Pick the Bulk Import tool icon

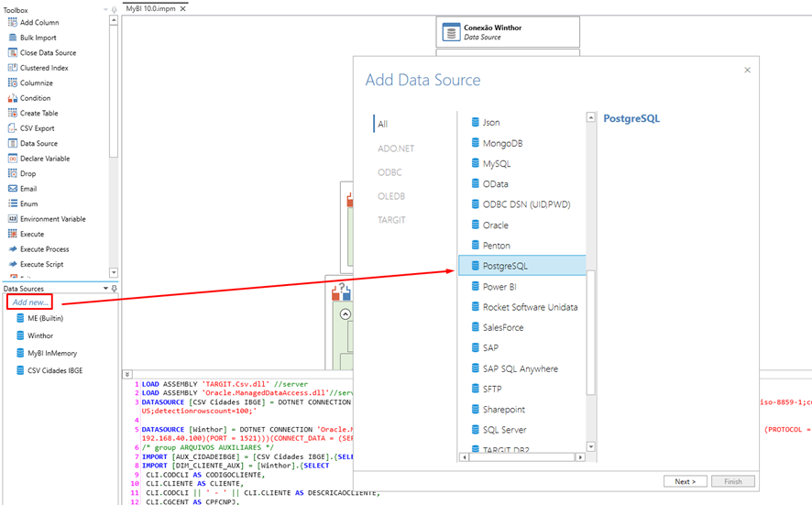coord(13,38)
